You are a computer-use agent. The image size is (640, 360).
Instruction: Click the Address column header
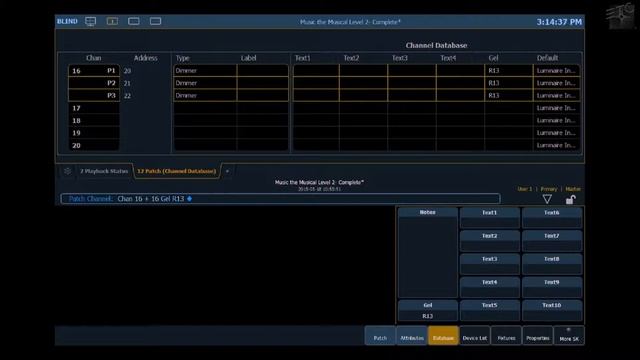tap(145, 58)
